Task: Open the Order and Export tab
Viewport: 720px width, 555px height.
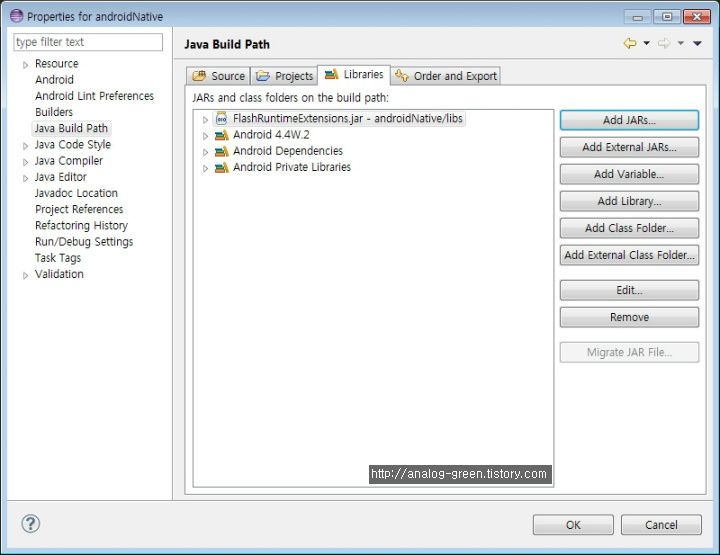Action: [x=445, y=76]
